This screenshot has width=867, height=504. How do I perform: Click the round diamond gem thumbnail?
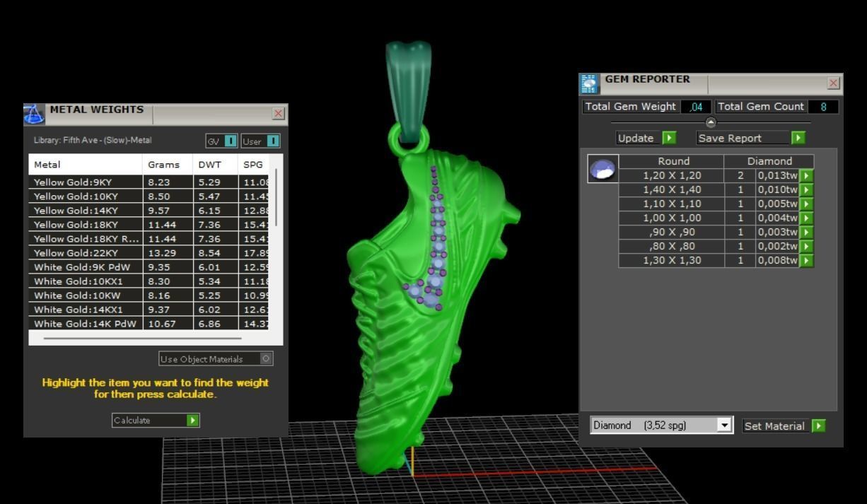[603, 169]
